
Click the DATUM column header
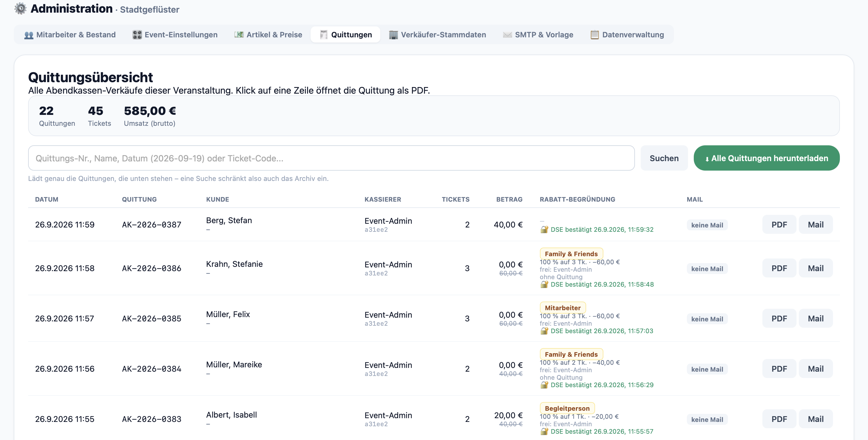coord(46,199)
